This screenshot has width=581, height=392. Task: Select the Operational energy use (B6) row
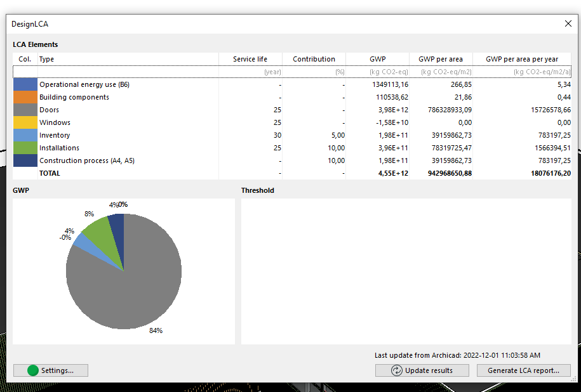(x=292, y=84)
